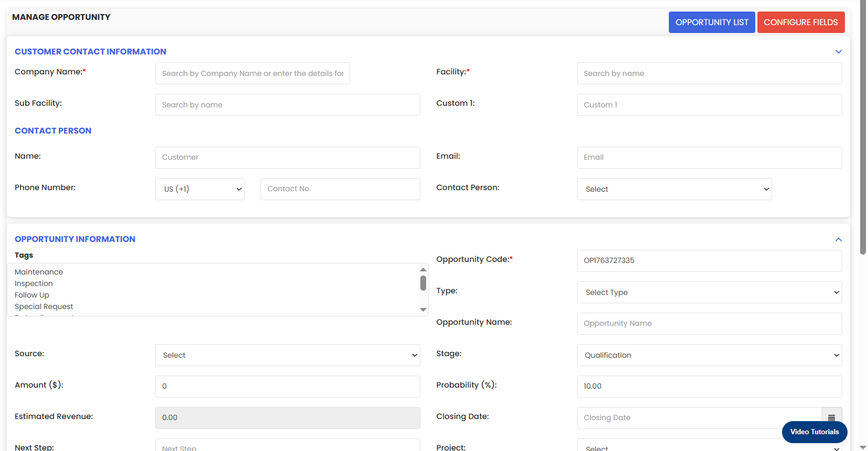Click the CONFIGURE FIELDS button
Viewport: 868px width, 451px height.
point(801,22)
